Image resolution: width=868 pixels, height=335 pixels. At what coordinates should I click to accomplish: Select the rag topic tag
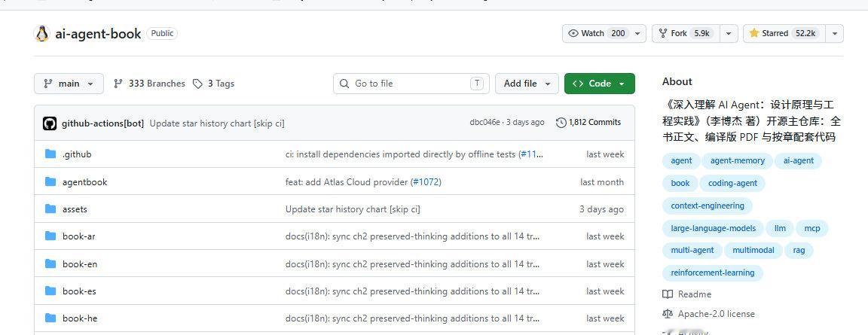(799, 251)
